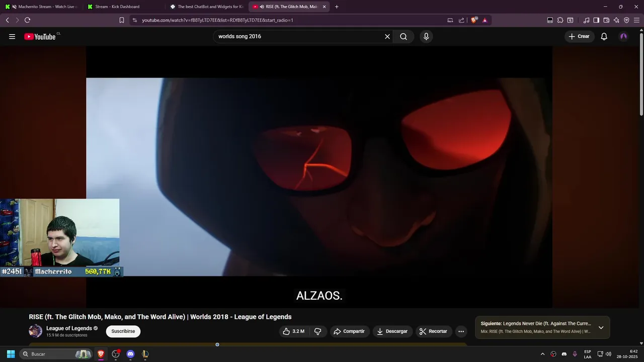Viewport: 644px width, 362px height.
Task: Open the YouTube hamburger guide menu
Action: pos(12,36)
